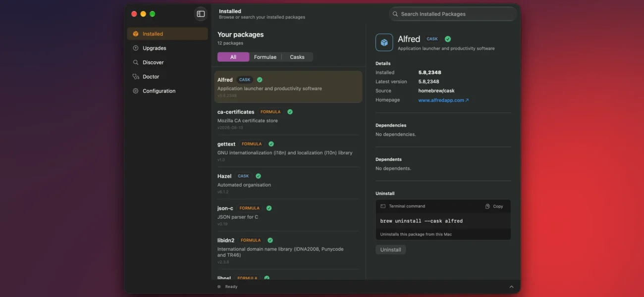The height and width of the screenshot is (297, 644).
Task: Click the brew uninstall --cask alfred command text
Action: point(421,221)
